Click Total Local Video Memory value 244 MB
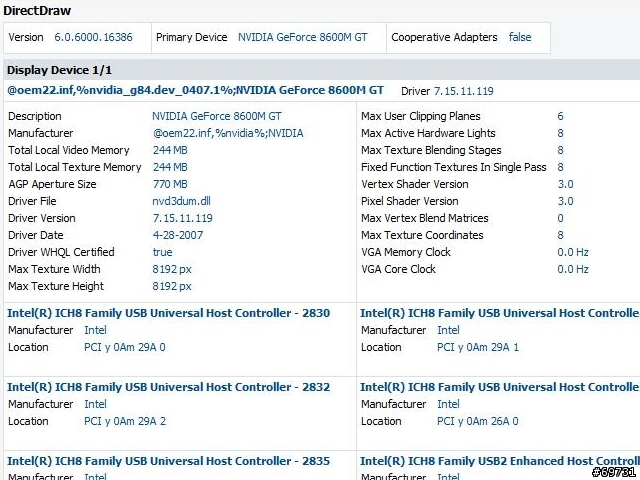The image size is (640, 480). (x=170, y=150)
